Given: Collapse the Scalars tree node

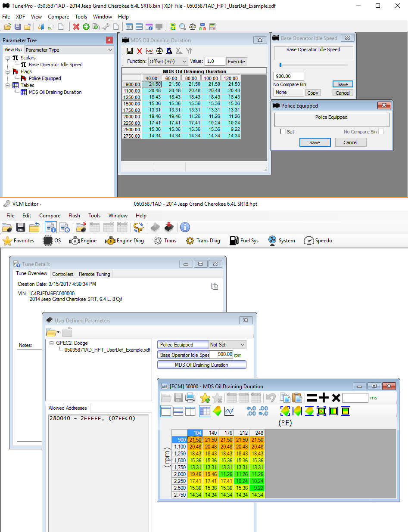Looking at the screenshot, I should (x=8, y=58).
